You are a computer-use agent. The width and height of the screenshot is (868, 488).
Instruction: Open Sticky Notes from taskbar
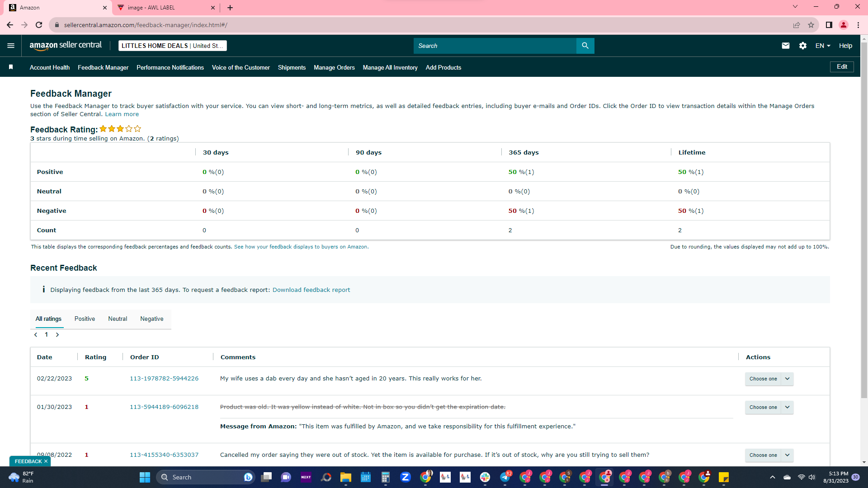(724, 477)
